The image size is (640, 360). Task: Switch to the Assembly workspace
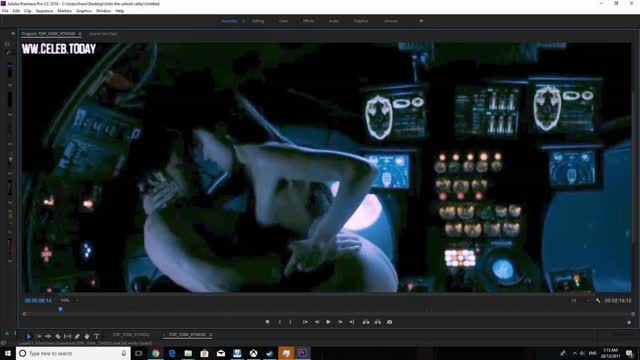tap(229, 21)
